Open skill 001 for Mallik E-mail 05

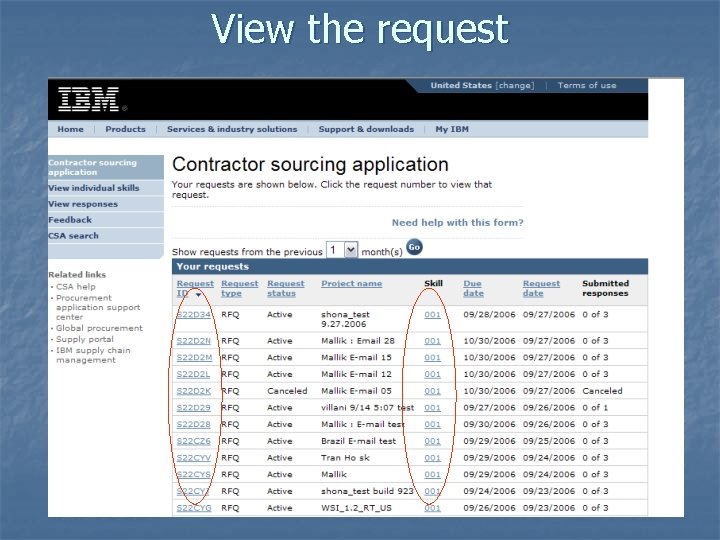[x=432, y=391]
